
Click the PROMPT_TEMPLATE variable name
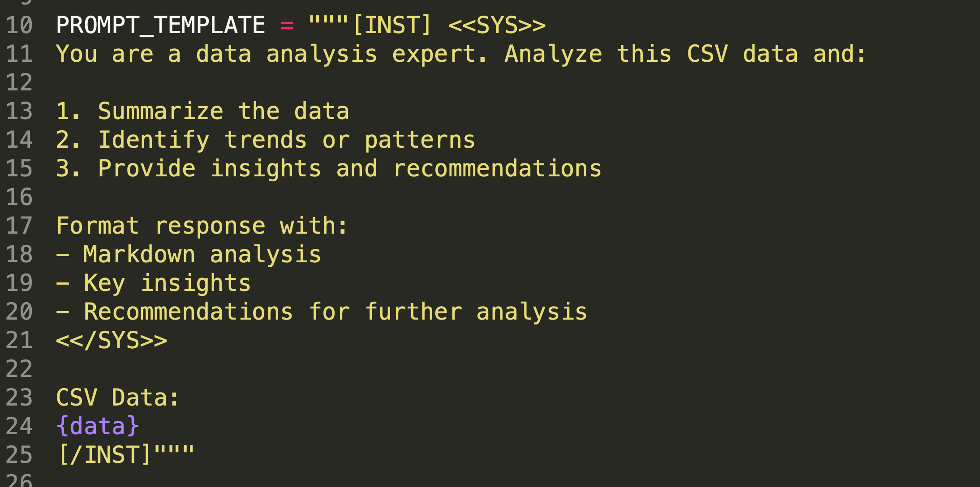tap(160, 25)
